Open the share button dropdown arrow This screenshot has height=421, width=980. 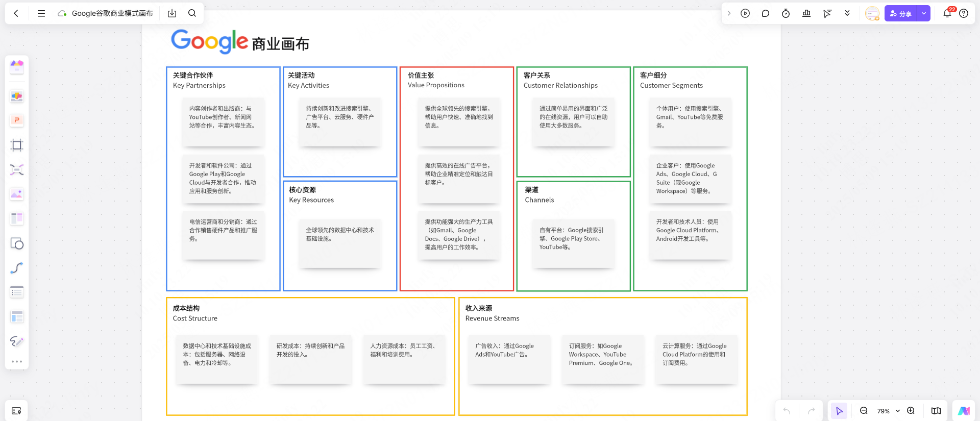pos(924,13)
